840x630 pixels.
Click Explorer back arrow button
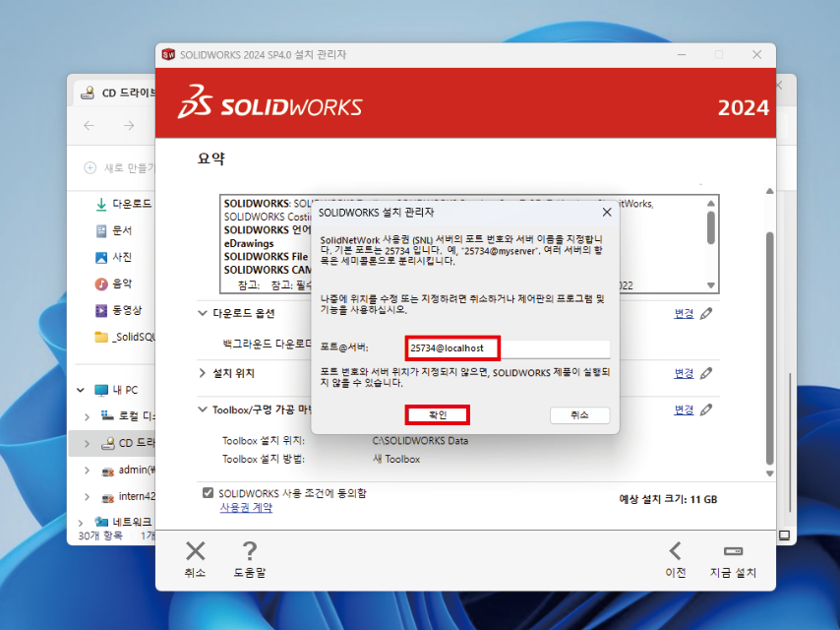click(x=89, y=125)
